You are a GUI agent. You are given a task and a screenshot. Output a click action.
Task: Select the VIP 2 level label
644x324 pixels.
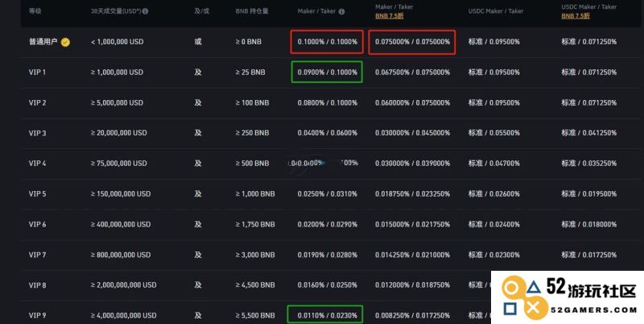point(37,102)
